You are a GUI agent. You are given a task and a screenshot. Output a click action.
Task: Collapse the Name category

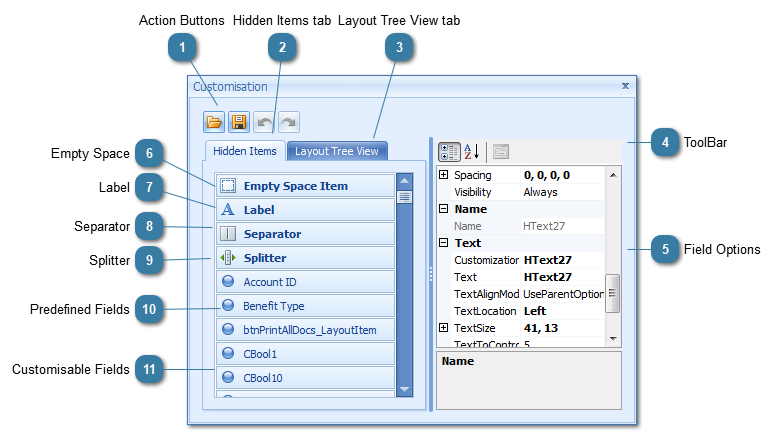pos(444,209)
